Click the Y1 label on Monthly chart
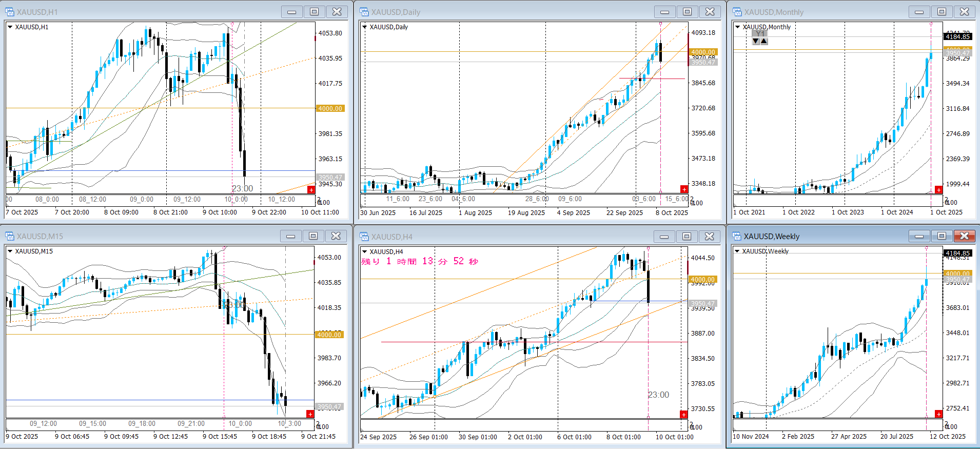This screenshot has height=449, width=980. [x=760, y=34]
